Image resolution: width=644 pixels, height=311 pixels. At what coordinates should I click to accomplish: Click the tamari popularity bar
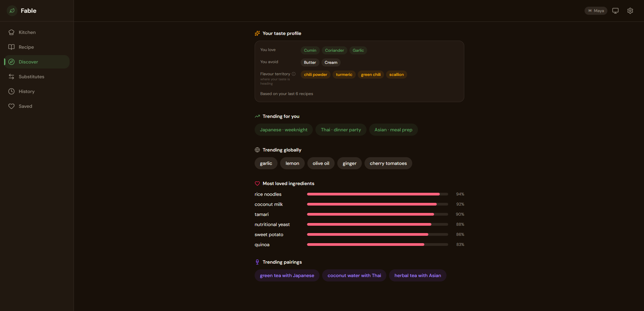point(378,214)
